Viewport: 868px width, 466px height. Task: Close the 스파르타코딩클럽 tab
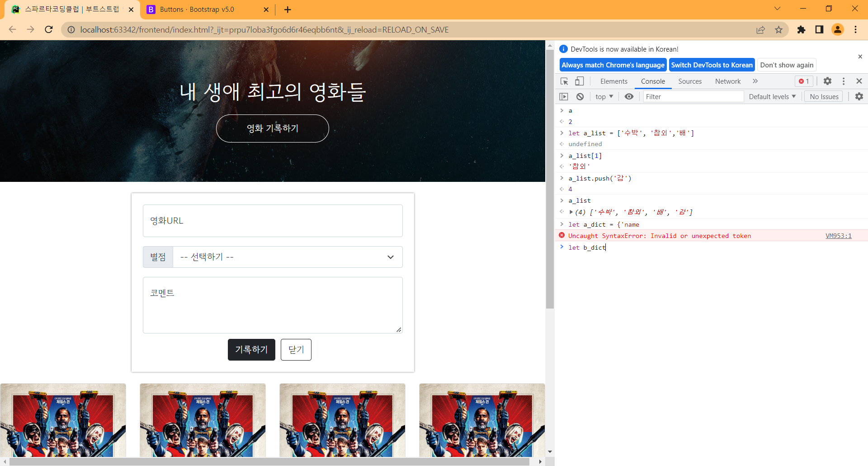point(131,10)
